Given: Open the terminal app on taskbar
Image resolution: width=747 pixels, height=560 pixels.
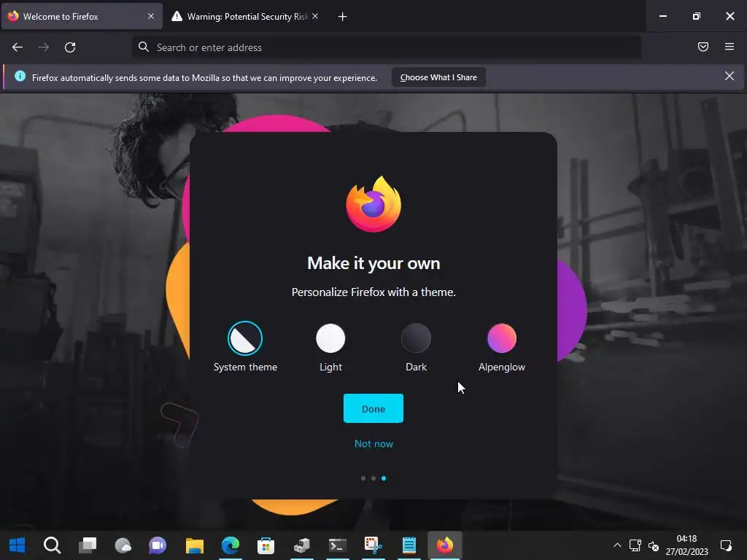Looking at the screenshot, I should click(x=338, y=545).
